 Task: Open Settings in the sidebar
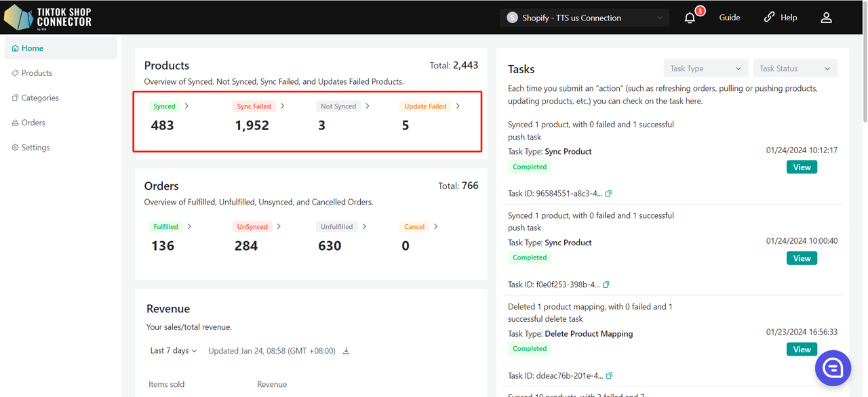coord(35,148)
